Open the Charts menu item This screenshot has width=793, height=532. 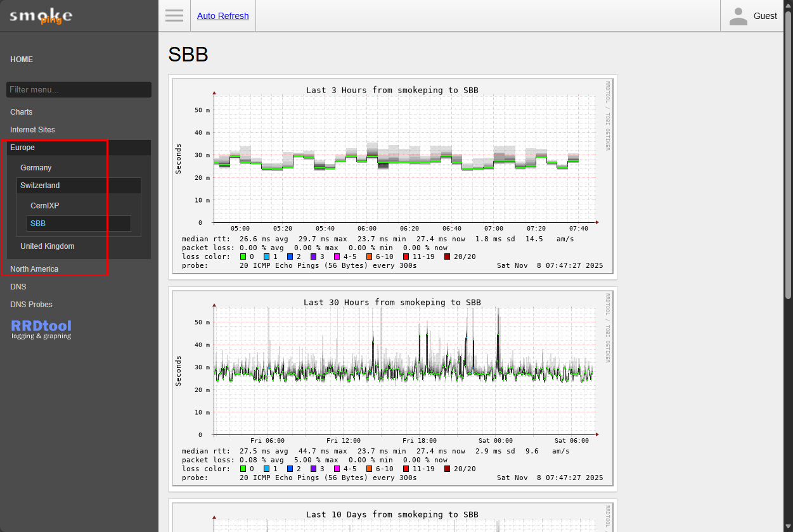[22, 112]
